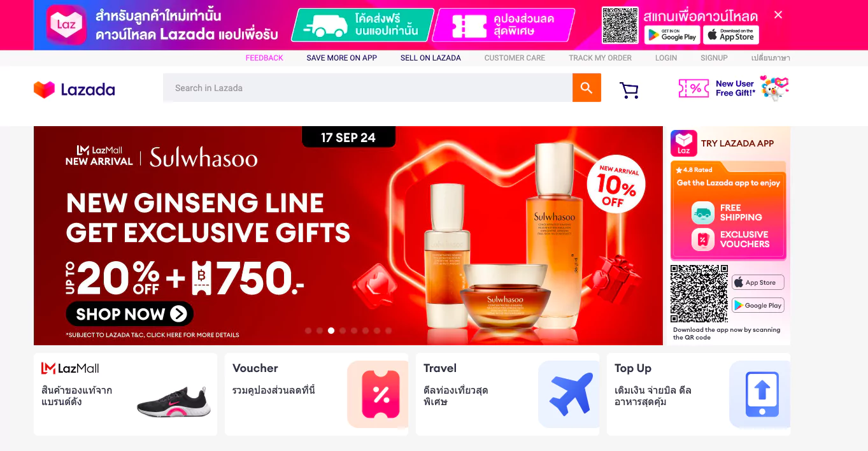Open the CUSTOMER CARE menu
The image size is (868, 451).
point(515,58)
